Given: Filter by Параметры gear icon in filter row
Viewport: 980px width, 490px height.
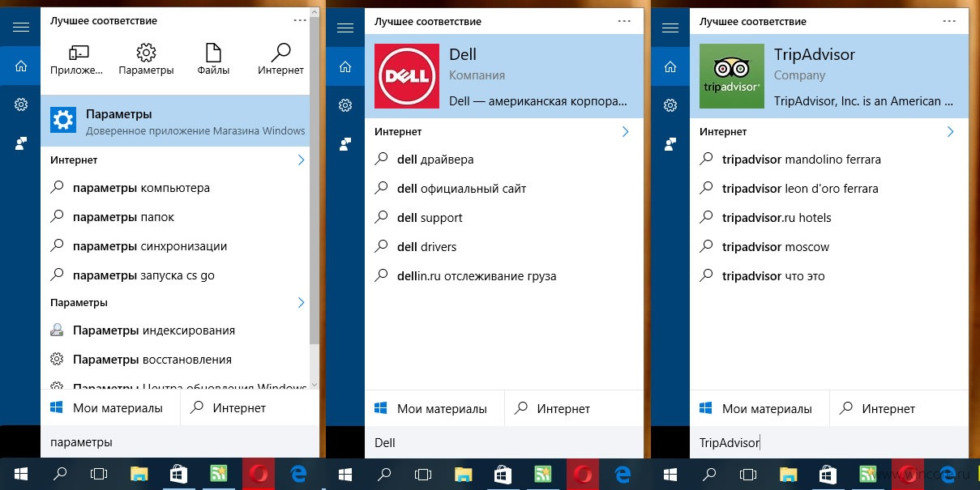Looking at the screenshot, I should [x=146, y=61].
